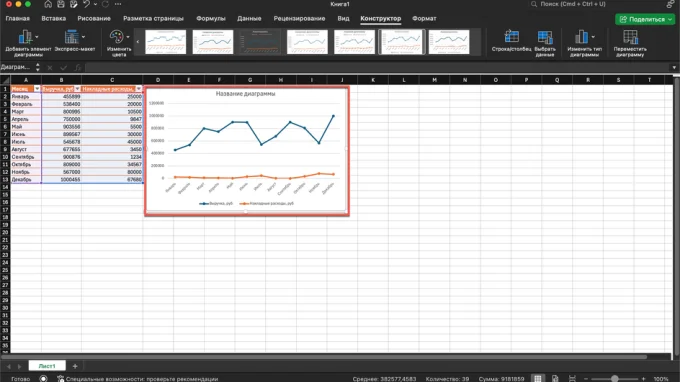
Task: Select the Лист1 sheet tab
Action: coord(47,366)
